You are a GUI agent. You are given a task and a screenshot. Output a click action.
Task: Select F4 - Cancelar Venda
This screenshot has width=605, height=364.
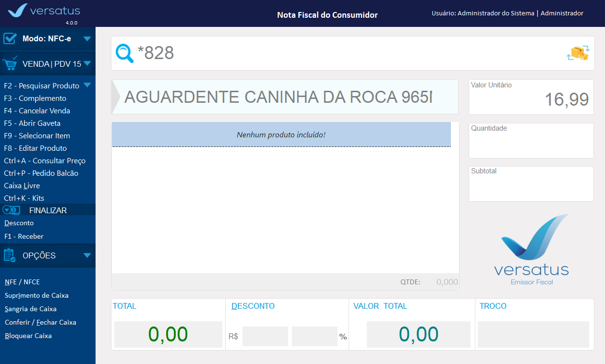tap(37, 110)
